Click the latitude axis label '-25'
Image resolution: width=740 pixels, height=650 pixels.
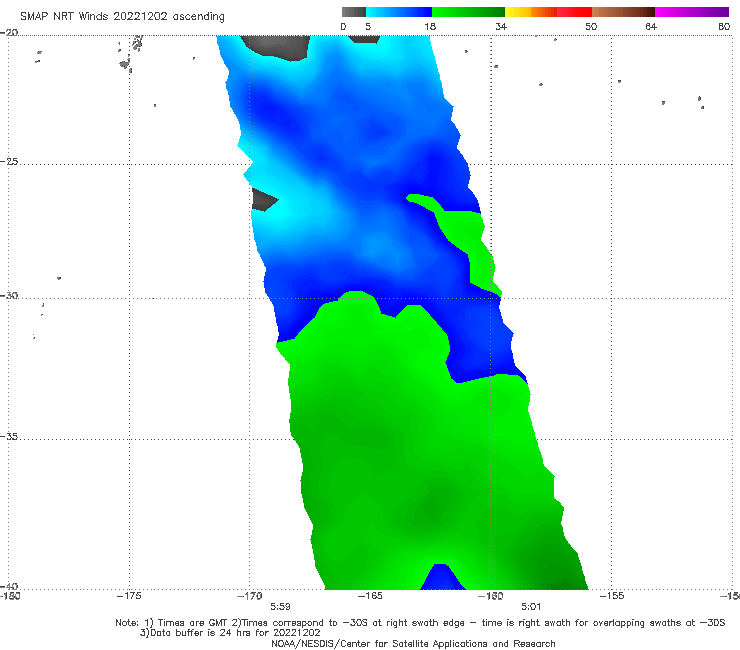click(9, 161)
